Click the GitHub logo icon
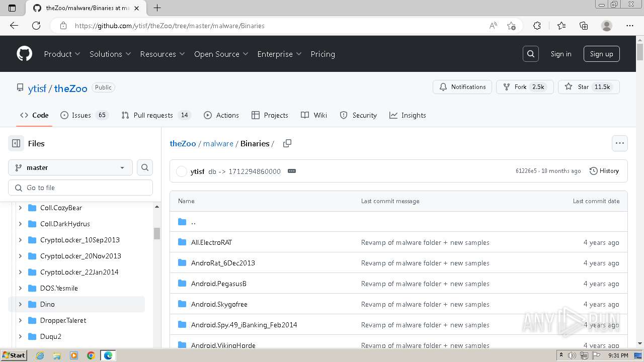This screenshot has width=644, height=362. [24, 54]
